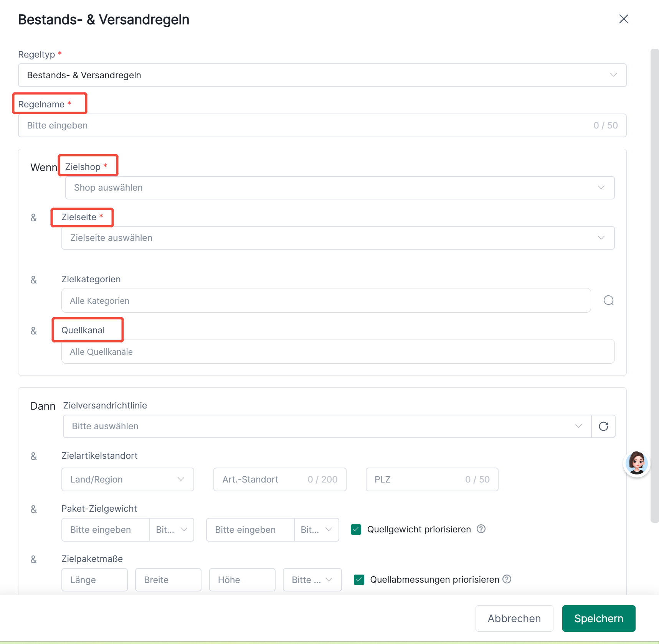The width and height of the screenshot is (659, 644).
Task: Focus the Regelname input field
Action: point(322,125)
